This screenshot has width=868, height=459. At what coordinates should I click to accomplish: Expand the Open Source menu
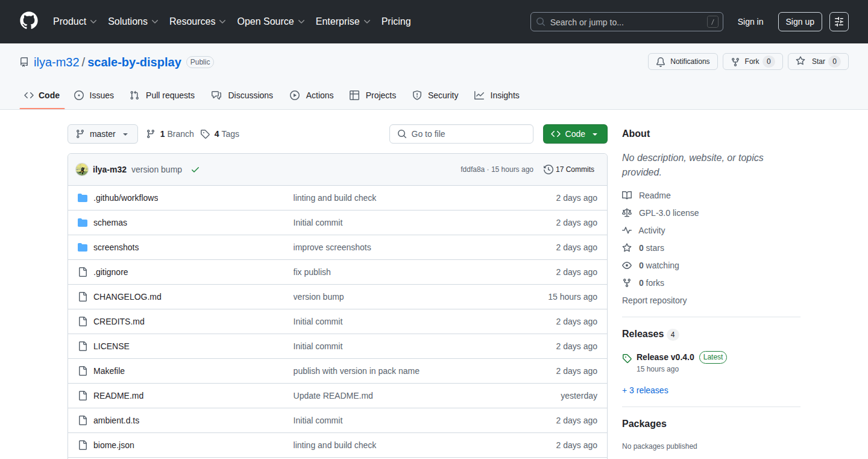[x=271, y=21]
